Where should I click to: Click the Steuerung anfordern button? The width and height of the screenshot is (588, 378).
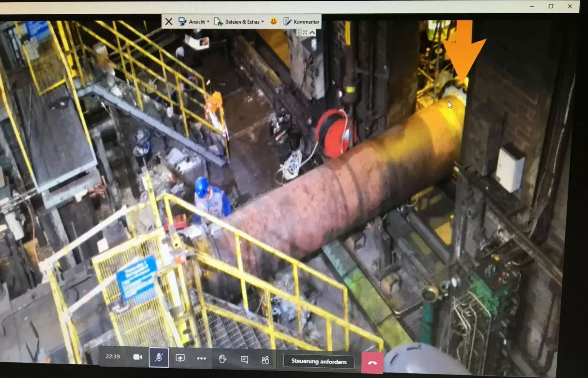click(319, 362)
